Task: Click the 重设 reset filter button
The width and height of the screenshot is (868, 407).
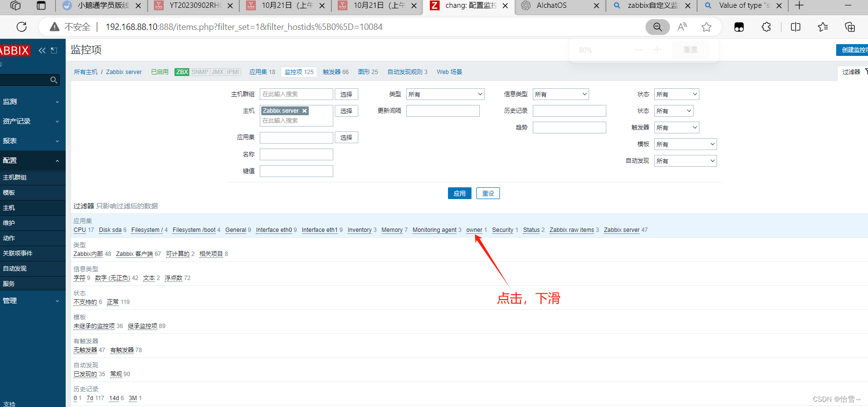Action: (x=488, y=193)
